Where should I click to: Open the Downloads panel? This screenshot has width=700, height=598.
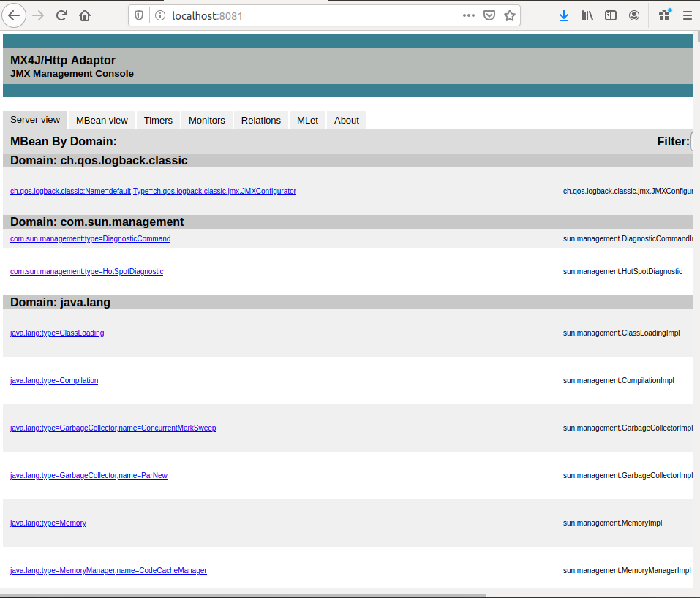(x=564, y=15)
